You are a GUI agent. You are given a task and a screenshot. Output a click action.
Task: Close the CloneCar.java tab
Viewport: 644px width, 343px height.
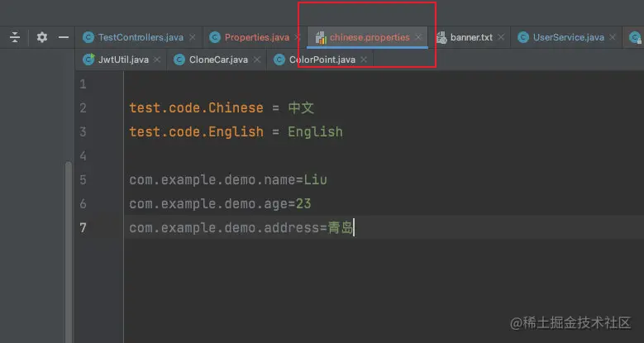point(257,60)
